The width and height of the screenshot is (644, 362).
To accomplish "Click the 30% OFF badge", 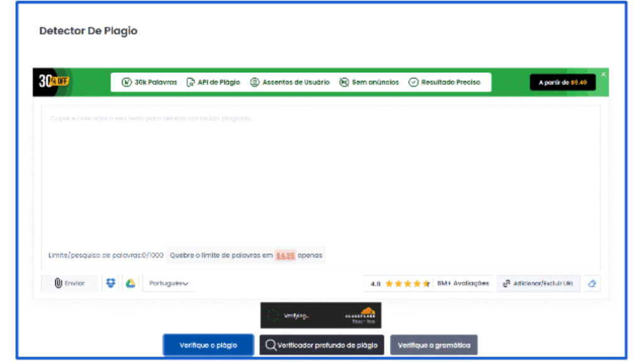I will [54, 82].
